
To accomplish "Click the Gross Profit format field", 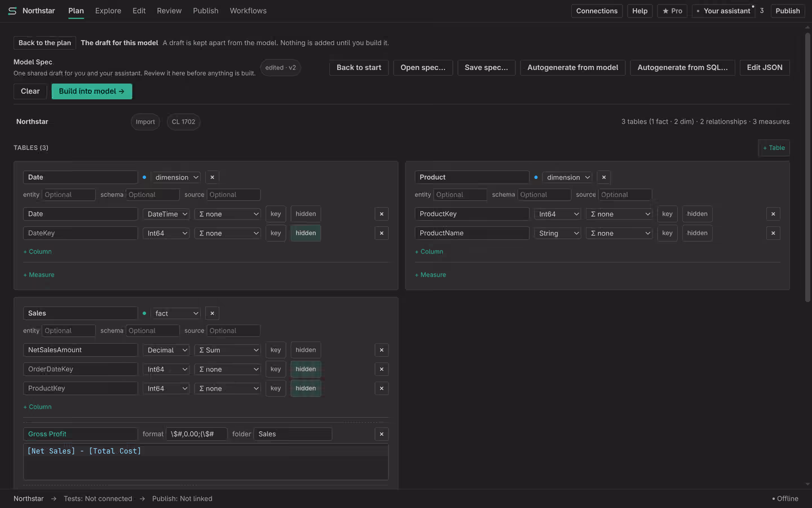I will [197, 434].
